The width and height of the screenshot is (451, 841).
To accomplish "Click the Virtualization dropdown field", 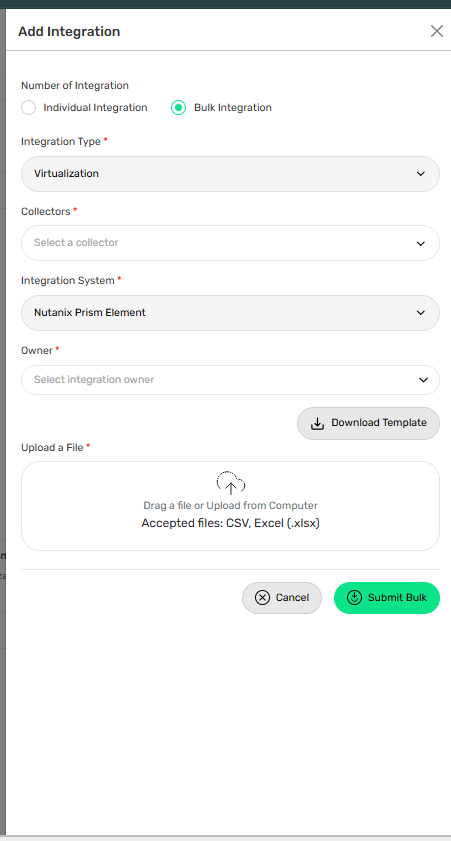I will click(x=230, y=174).
